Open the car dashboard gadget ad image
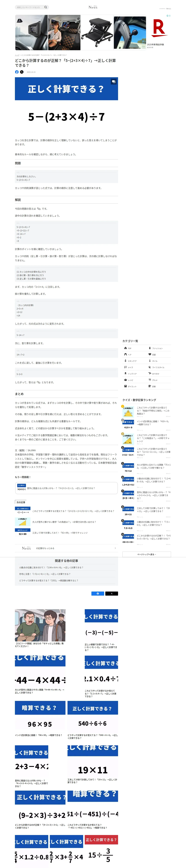The height and width of the screenshot is (868, 186). (31, 32)
